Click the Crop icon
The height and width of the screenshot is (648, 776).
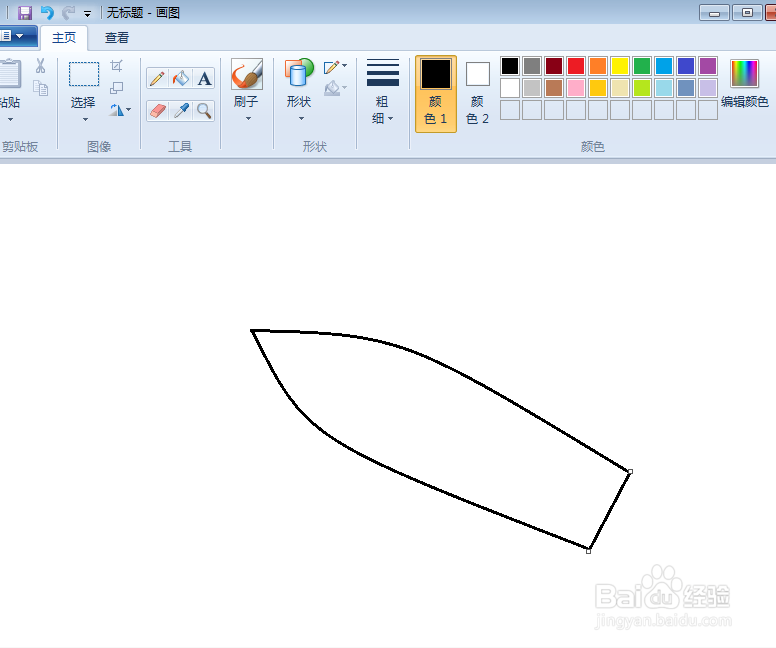pos(116,65)
